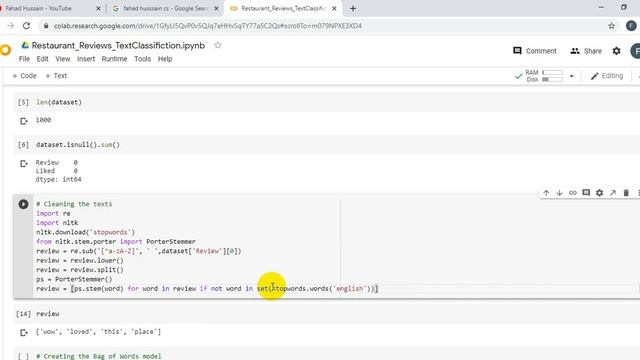Click the '# Cleaning the texts' comment line
This screenshot has height=360, width=640.
pos(74,204)
